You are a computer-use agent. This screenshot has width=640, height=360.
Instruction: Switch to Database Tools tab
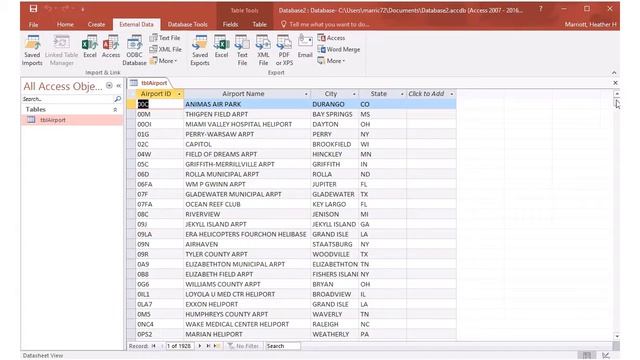[x=188, y=24]
